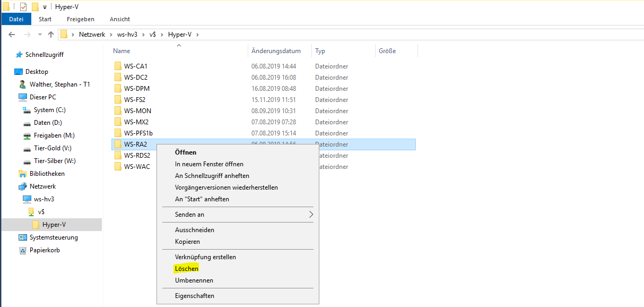This screenshot has width=644, height=307.
Task: Switch to the Ansicht ribbon tab
Action: coord(120,19)
